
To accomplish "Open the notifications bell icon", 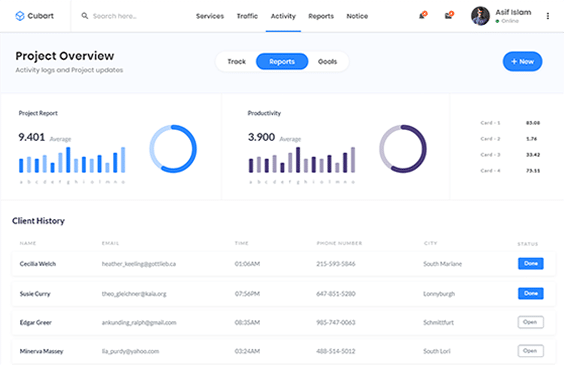I will pyautogui.click(x=423, y=15).
